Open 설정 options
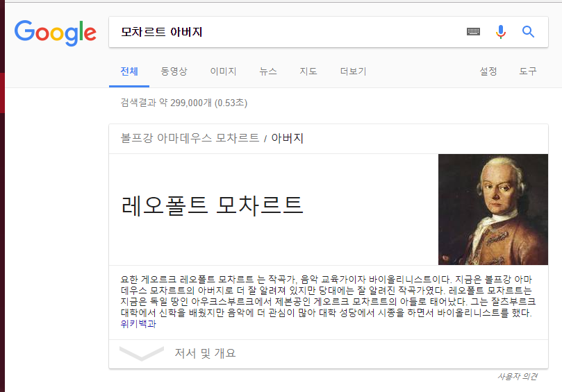The image size is (562, 392). 488,71
